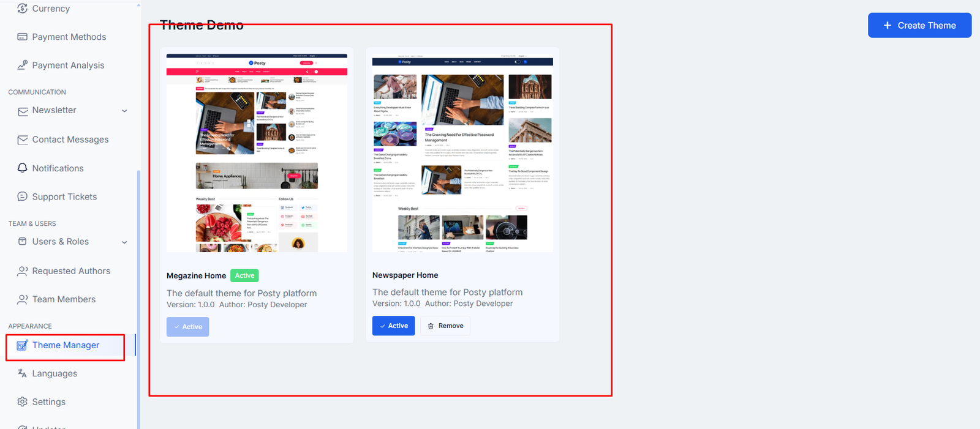Click the sidebar vertical scrollbar
The height and width of the screenshot is (429, 980).
tap(138, 300)
